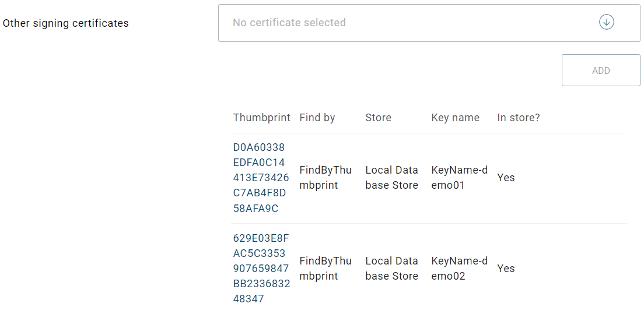Image resolution: width=644 pixels, height=314 pixels.
Task: Click the circled down-arrow icon
Action: click(607, 23)
